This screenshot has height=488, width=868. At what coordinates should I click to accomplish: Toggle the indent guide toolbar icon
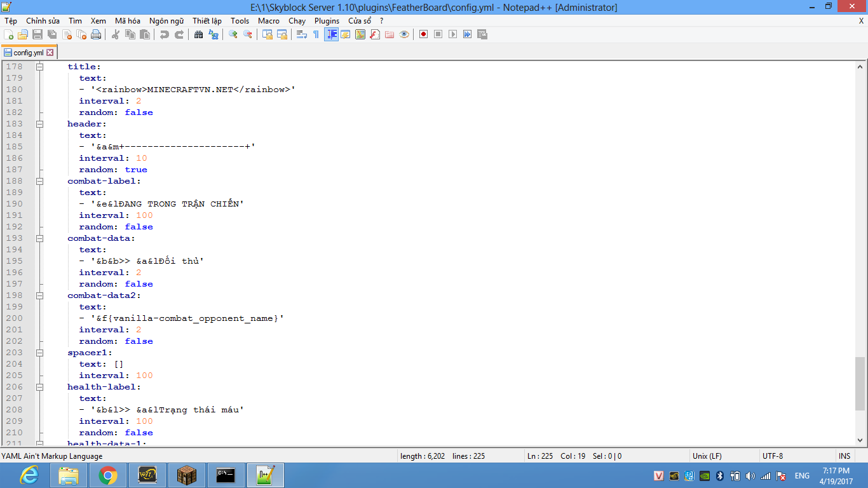(x=331, y=34)
